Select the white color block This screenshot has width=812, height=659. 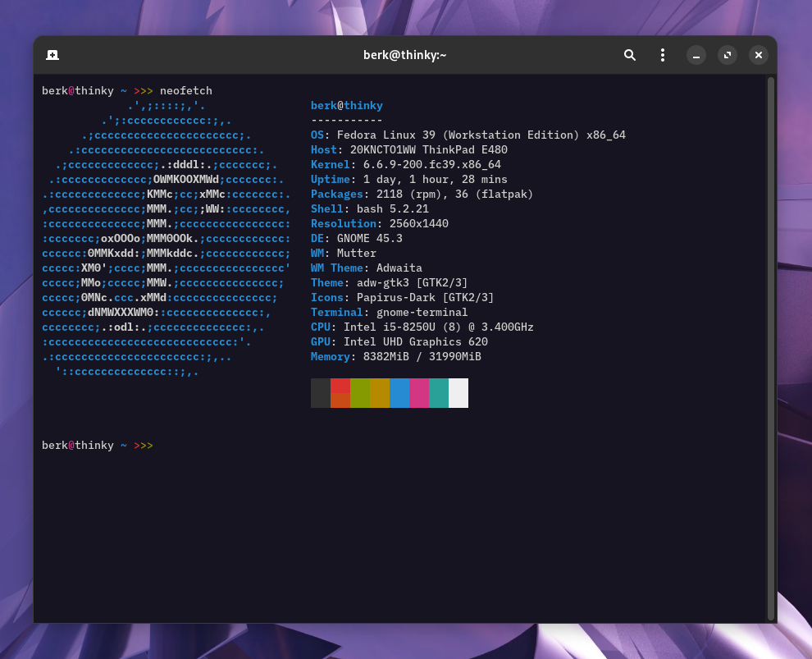pyautogui.click(x=458, y=393)
